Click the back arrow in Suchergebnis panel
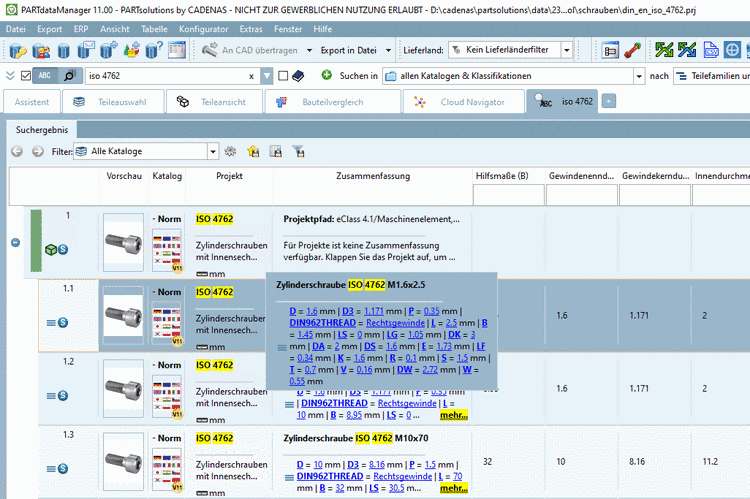 tap(17, 151)
